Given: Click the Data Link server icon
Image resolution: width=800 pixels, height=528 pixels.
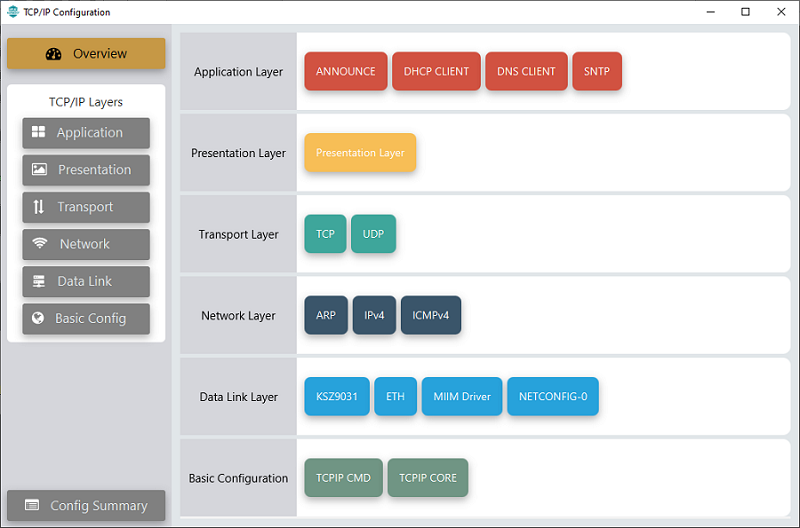Looking at the screenshot, I should (x=39, y=281).
